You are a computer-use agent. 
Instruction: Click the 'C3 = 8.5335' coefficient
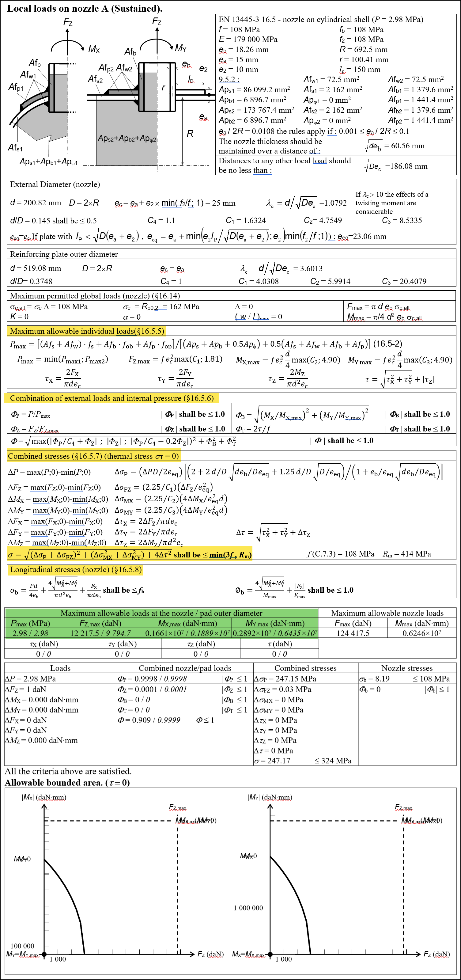click(x=402, y=221)
